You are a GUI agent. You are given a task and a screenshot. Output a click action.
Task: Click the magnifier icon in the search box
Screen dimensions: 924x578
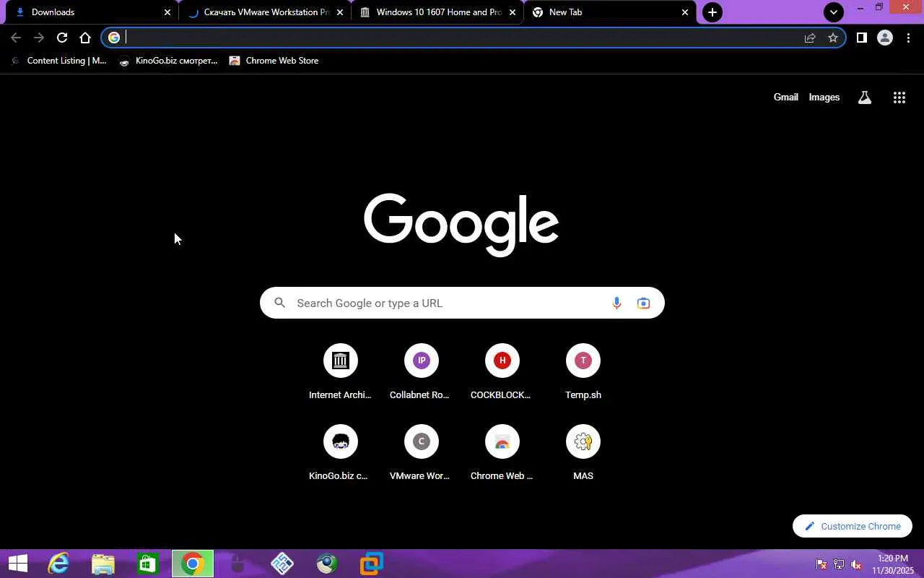280,303
